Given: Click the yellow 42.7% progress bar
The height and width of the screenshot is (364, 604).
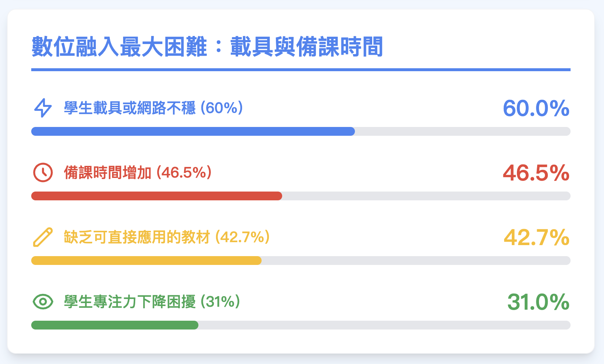Looking at the screenshot, I should pos(146,261).
